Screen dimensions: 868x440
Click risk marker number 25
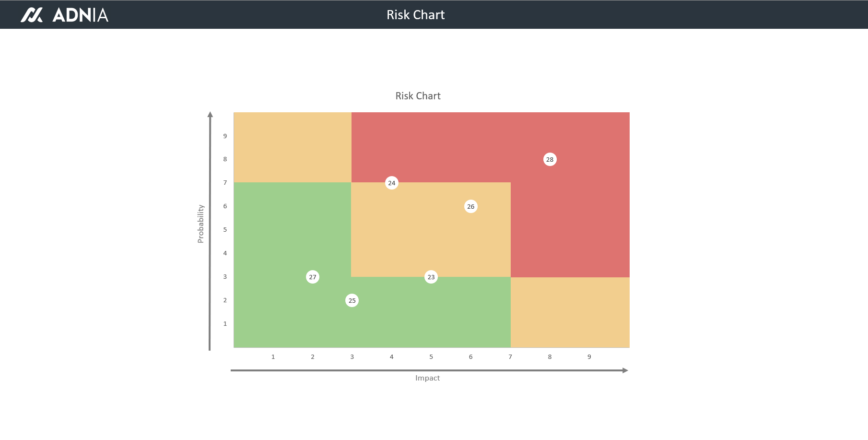point(352,300)
